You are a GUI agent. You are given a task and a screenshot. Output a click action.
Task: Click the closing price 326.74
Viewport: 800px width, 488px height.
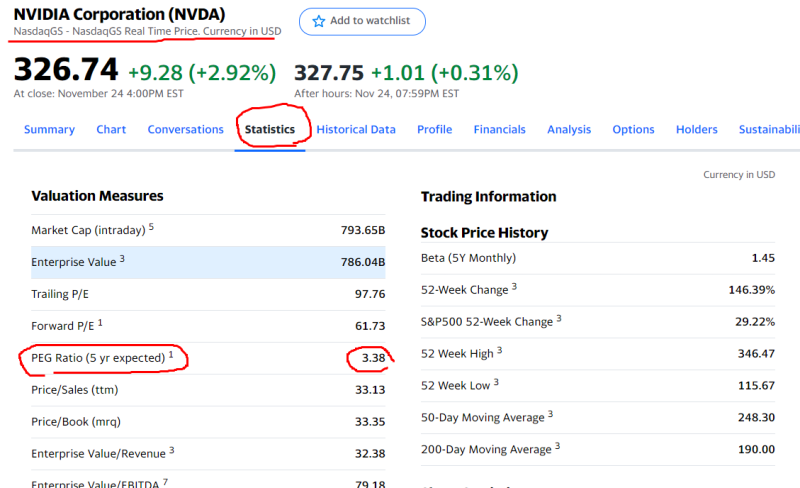point(66,69)
